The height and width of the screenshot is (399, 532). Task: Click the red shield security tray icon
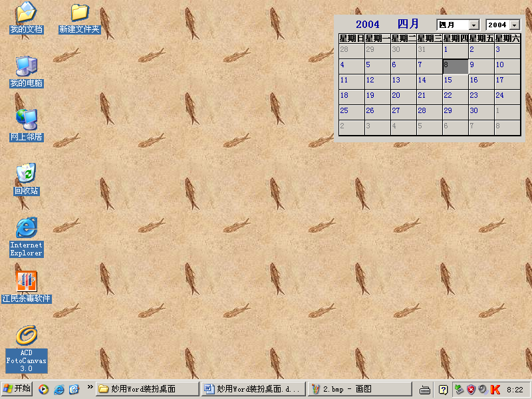click(471, 390)
